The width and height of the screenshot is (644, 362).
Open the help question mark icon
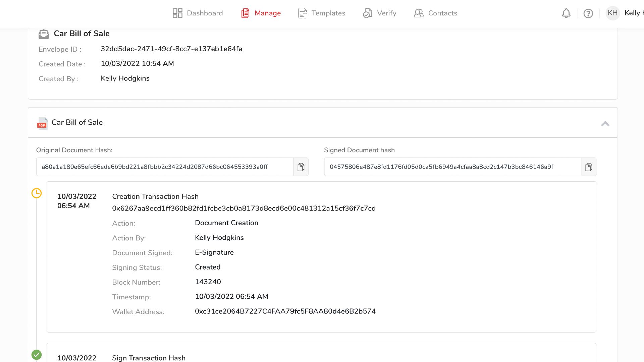tap(588, 13)
